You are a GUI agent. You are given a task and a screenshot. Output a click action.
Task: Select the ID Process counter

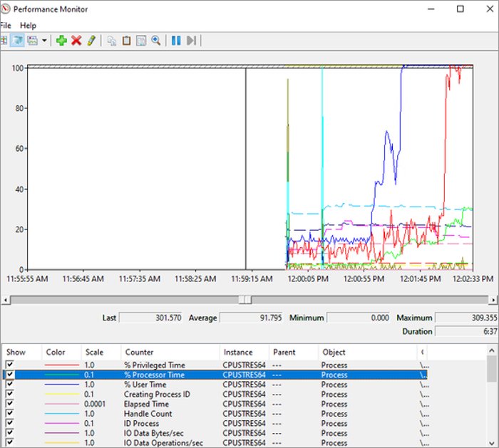pos(215,424)
